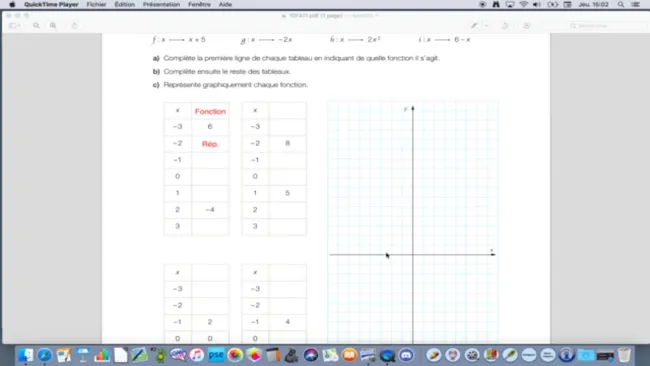Open Maps from the Dock
This screenshot has width=650, height=366.
point(330,355)
